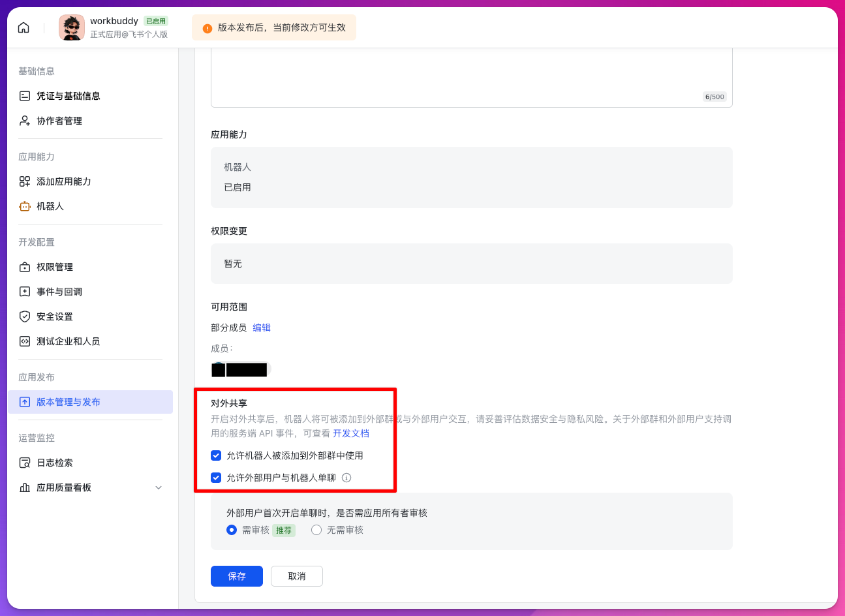Click the 权限管理 icon

tap(25, 267)
